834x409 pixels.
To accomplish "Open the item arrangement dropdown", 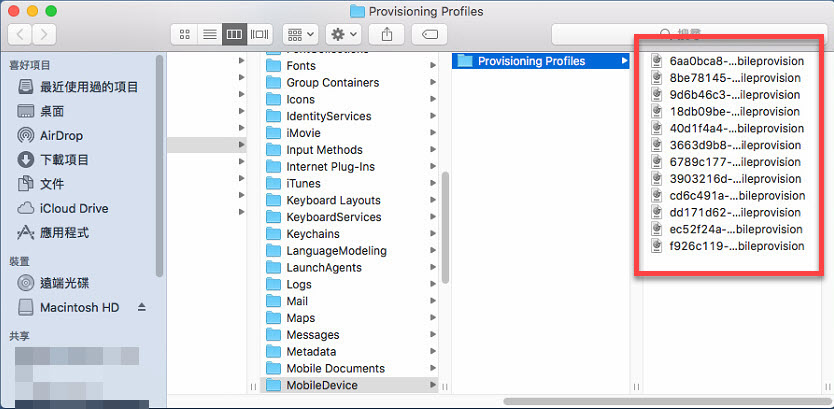I will (301, 35).
